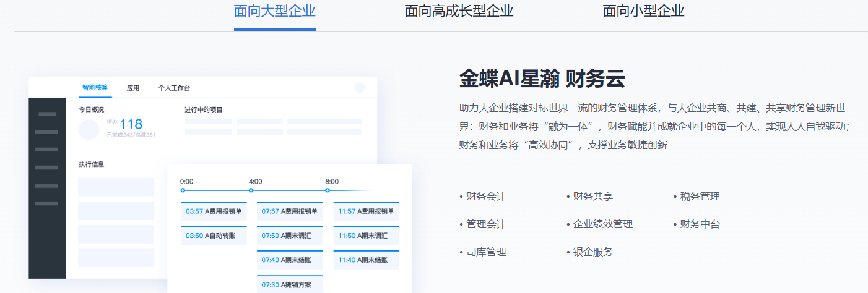868x293 pixels.
Task: Click the round icon beside the 118 count
Action: click(x=89, y=129)
